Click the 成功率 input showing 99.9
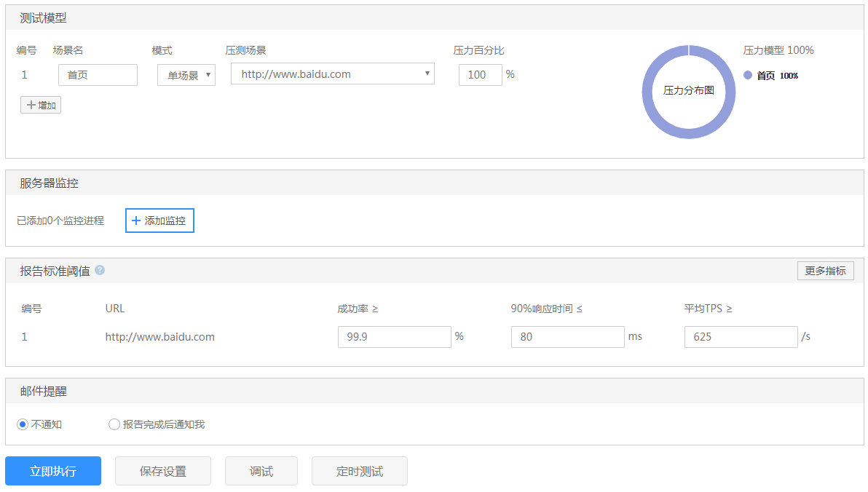 (x=395, y=337)
